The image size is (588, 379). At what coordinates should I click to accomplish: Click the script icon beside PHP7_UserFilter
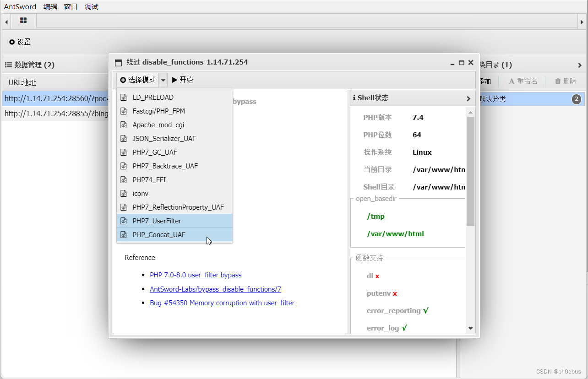(x=123, y=221)
